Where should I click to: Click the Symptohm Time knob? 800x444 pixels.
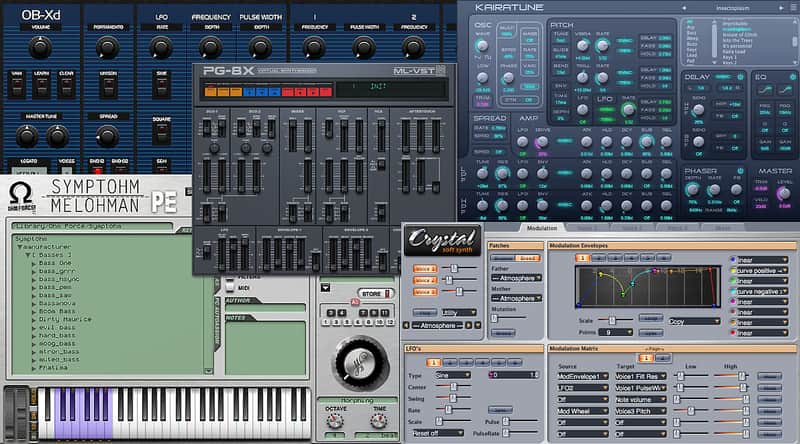pos(379,421)
